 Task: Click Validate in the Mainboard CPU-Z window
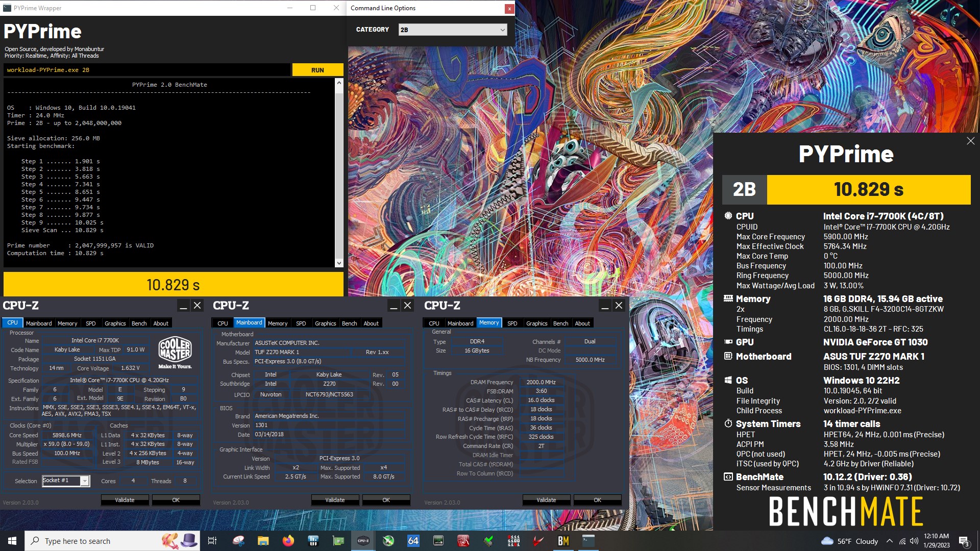coord(335,500)
